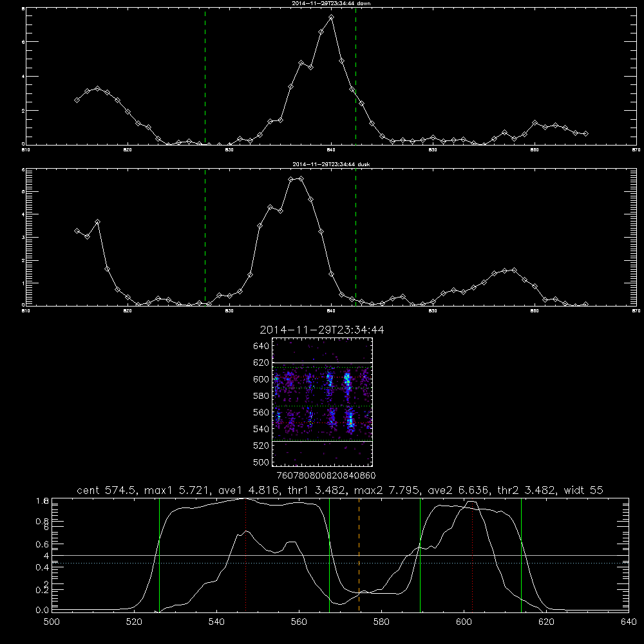Image resolution: width=644 pixels, height=644 pixels.
Task: Click the 'cent 574.5' value in the stats line
Action: (108, 490)
